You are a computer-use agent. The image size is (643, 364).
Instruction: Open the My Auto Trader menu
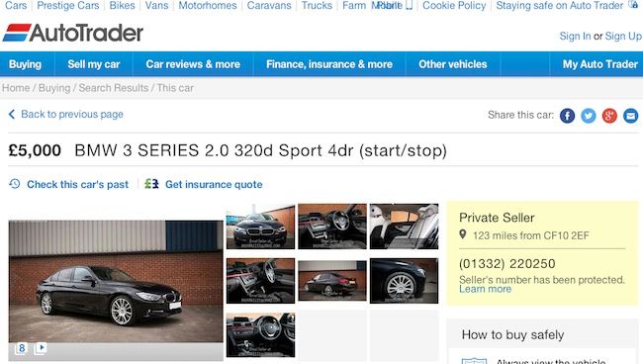[599, 64]
